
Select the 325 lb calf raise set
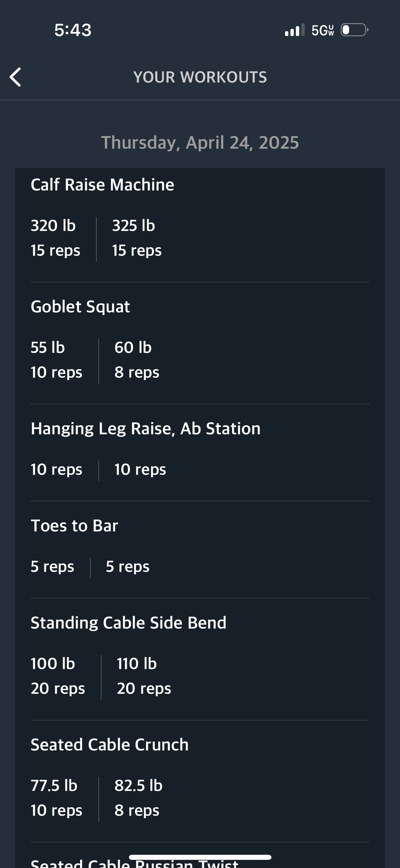[137, 238]
